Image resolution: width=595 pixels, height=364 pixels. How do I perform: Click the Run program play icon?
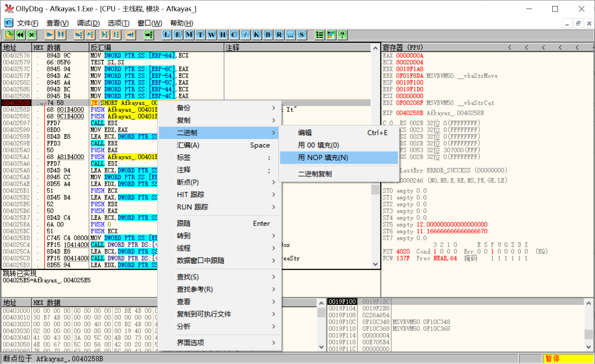point(50,35)
